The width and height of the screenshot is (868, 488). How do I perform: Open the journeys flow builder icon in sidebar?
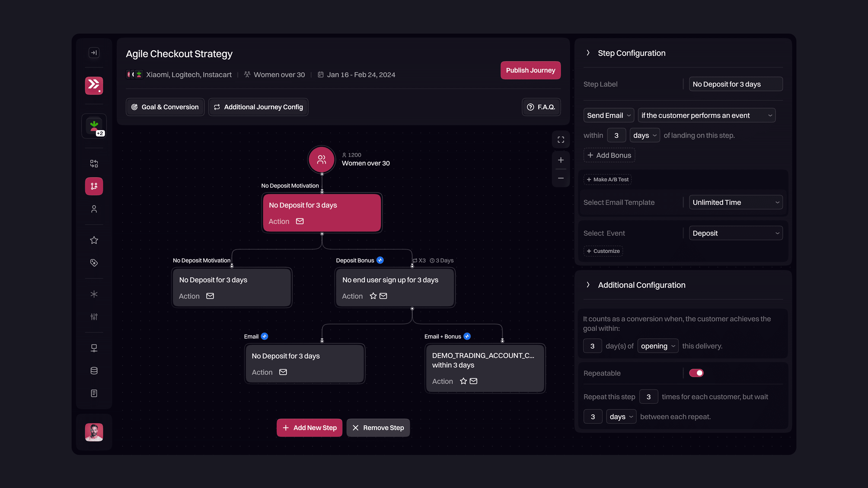(94, 186)
